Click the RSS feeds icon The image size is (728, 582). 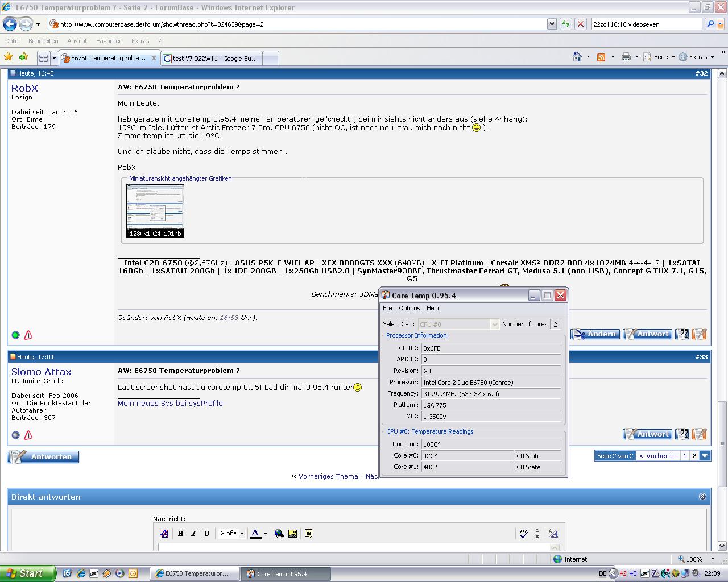[601, 57]
